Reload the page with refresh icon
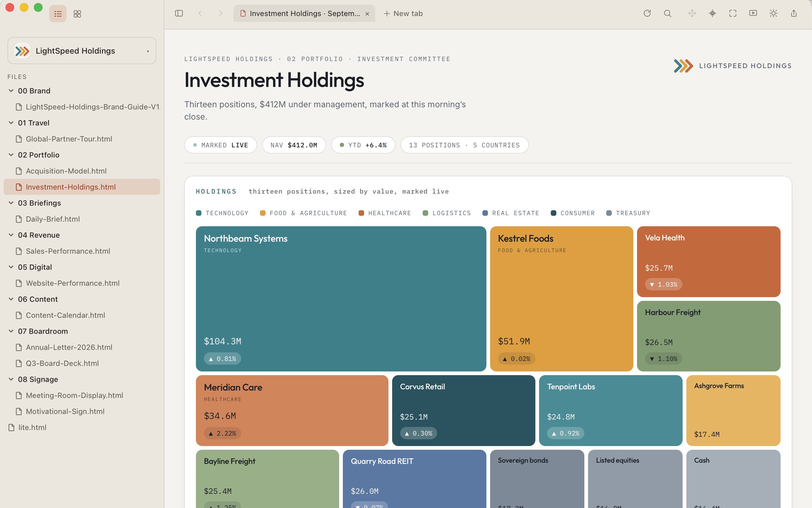Screen dimensions: 812x508 pos(647,14)
